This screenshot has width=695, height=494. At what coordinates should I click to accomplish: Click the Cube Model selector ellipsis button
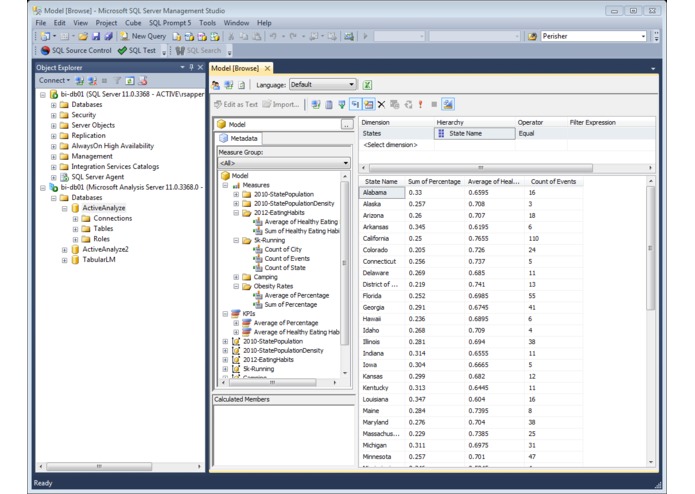click(347, 124)
